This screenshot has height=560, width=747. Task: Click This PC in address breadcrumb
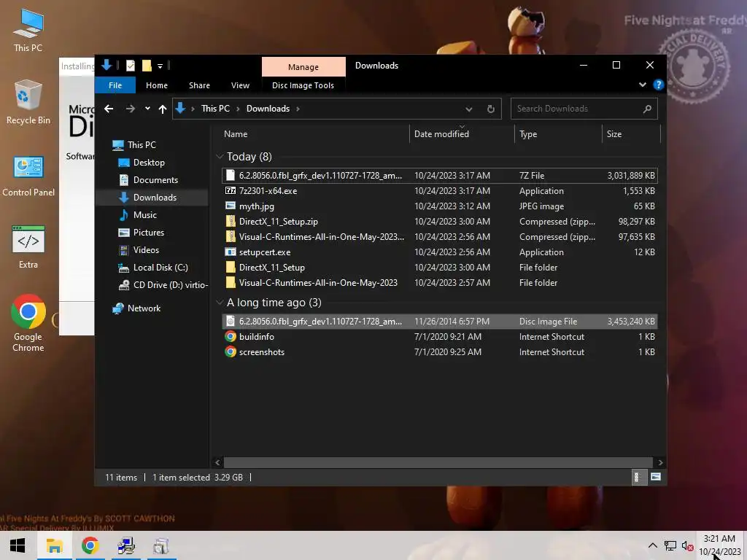(x=215, y=109)
